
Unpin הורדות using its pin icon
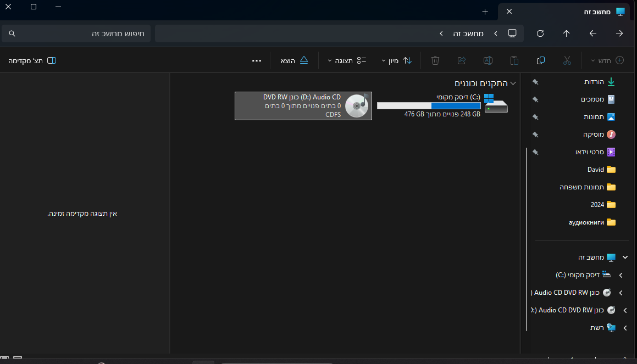pos(535,82)
